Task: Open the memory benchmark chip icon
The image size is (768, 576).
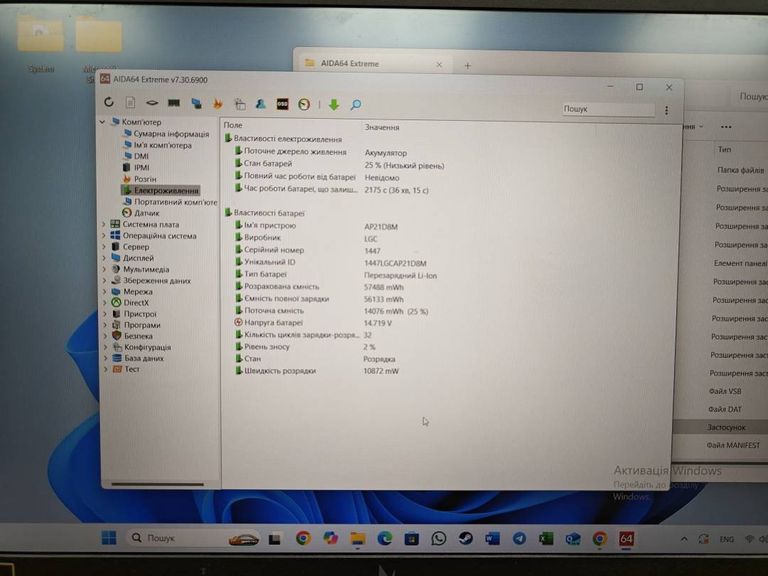Action: [x=174, y=103]
